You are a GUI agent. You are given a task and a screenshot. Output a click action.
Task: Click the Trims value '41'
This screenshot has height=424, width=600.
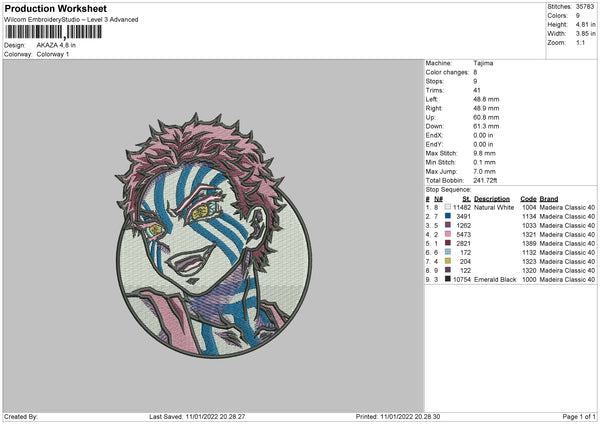[477, 90]
